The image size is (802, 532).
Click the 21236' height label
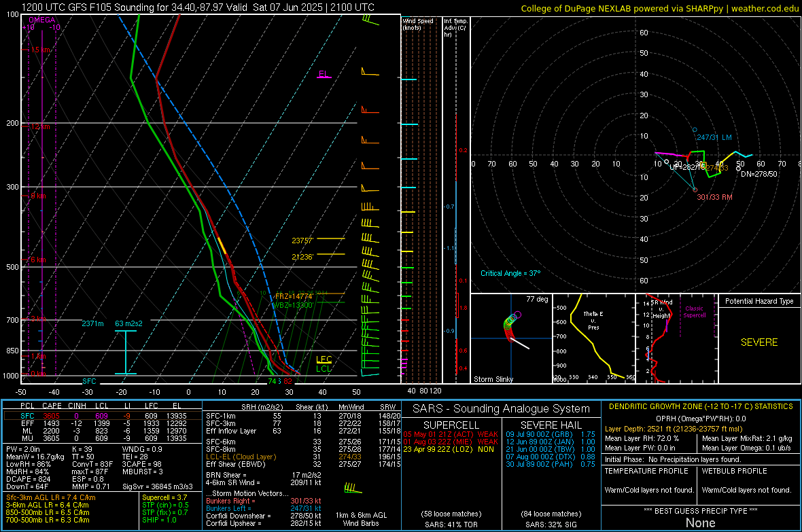[302, 257]
